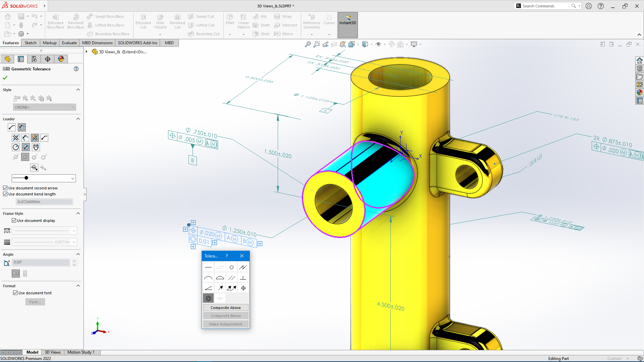Viewport: 644px width, 362px height.
Task: Click the Font button under Format
Action: (x=35, y=302)
